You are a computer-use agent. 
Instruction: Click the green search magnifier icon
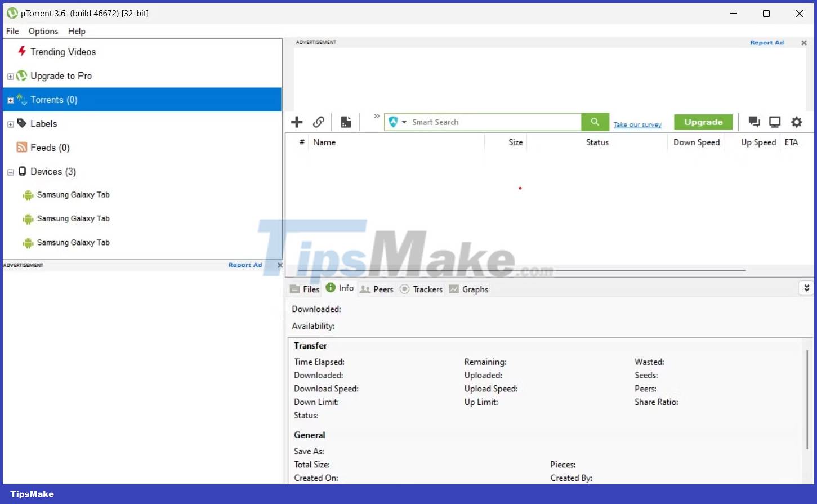[x=595, y=122]
